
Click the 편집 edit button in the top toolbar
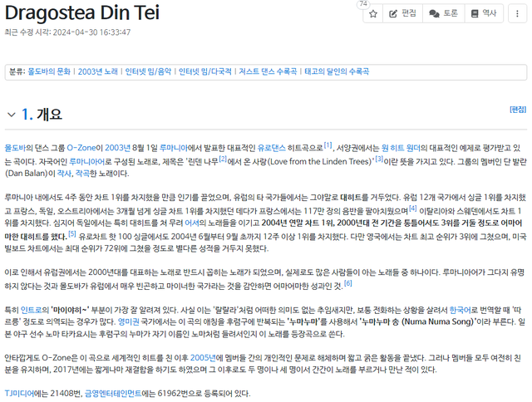(x=402, y=13)
